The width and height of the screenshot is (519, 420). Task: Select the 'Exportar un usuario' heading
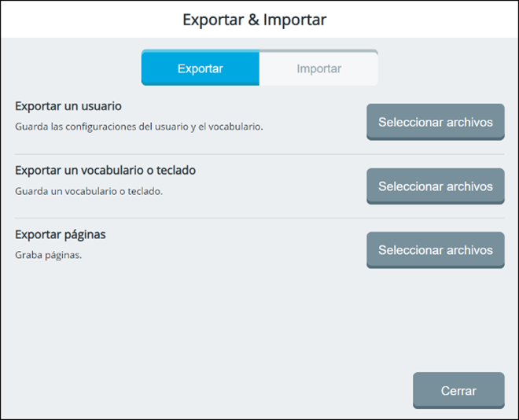pyautogui.click(x=68, y=105)
